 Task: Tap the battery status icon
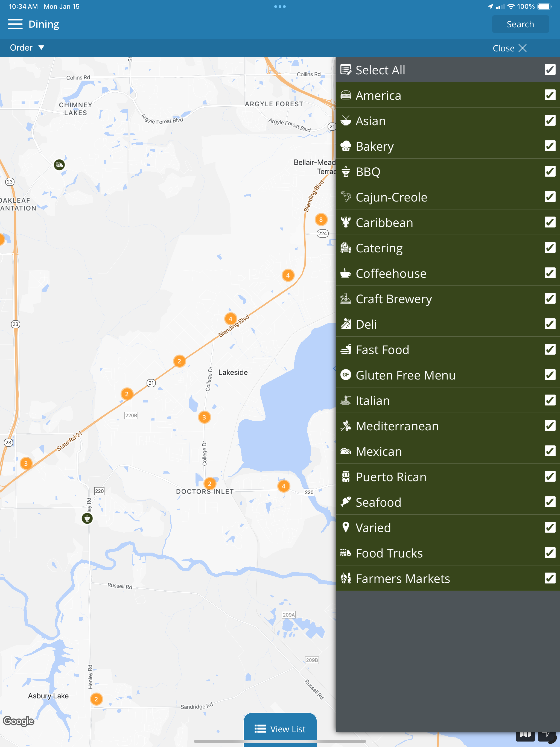pos(545,6)
